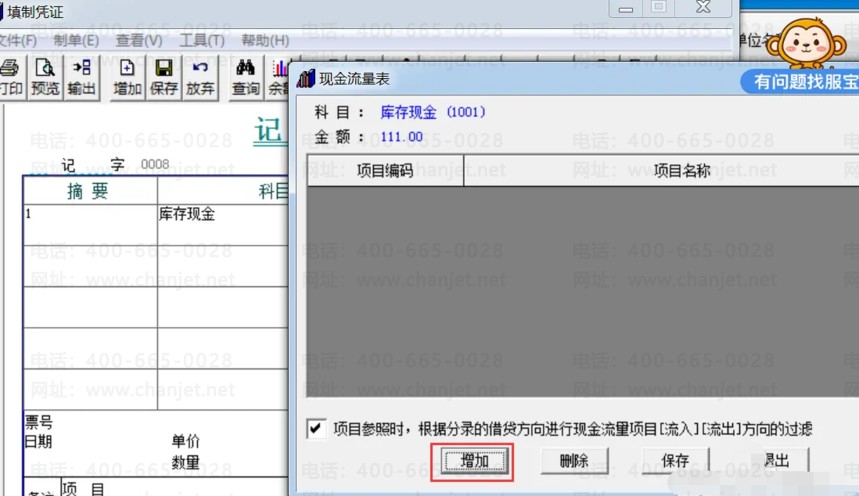The height and width of the screenshot is (496, 859).
Task: Open the 制单(E) menu
Action: pyautogui.click(x=76, y=41)
